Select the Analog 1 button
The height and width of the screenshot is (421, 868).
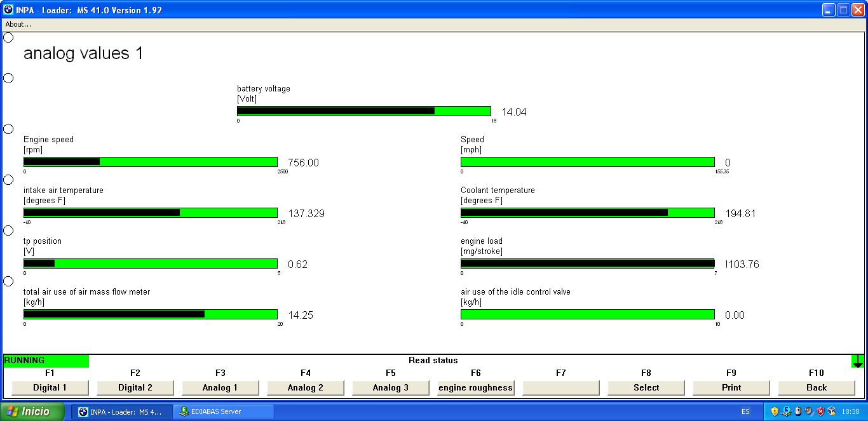coord(220,387)
